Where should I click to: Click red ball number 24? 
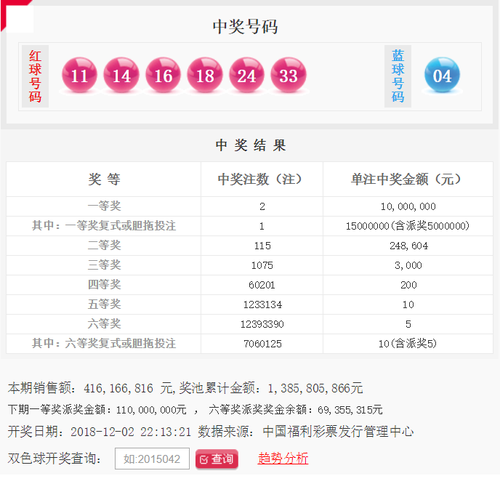247,75
